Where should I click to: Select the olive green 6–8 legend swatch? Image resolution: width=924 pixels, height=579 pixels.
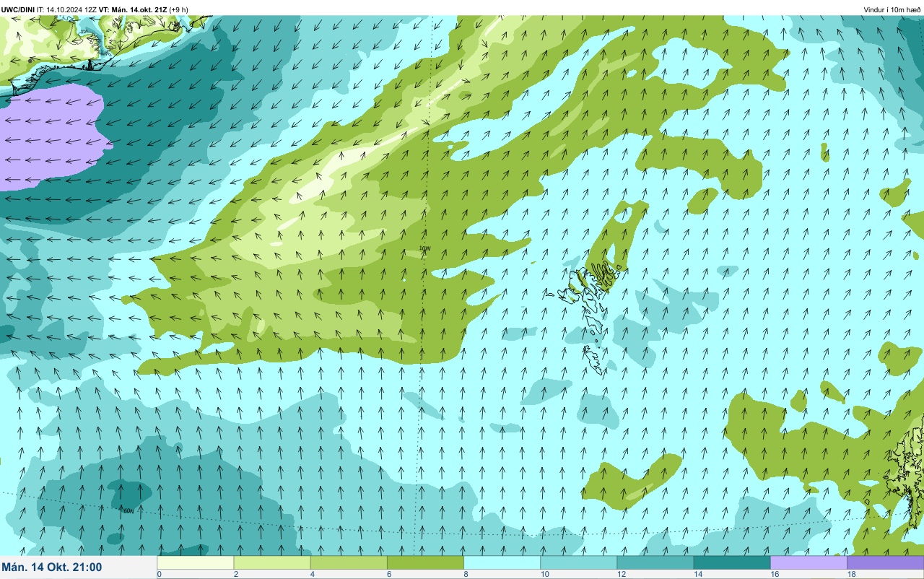coord(425,562)
